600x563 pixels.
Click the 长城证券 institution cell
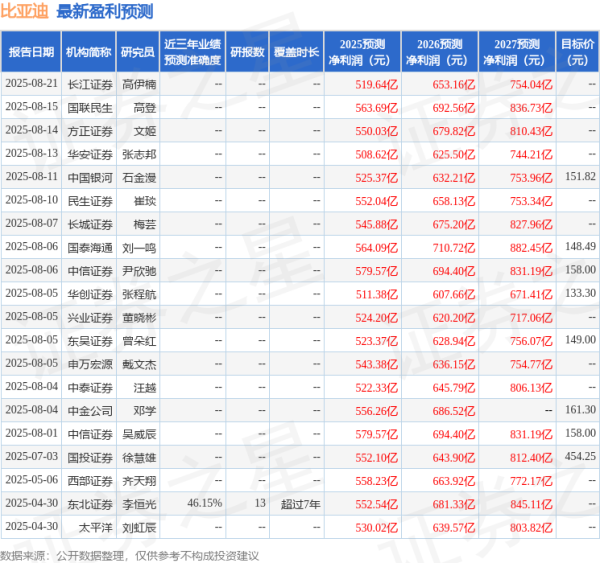(90, 224)
